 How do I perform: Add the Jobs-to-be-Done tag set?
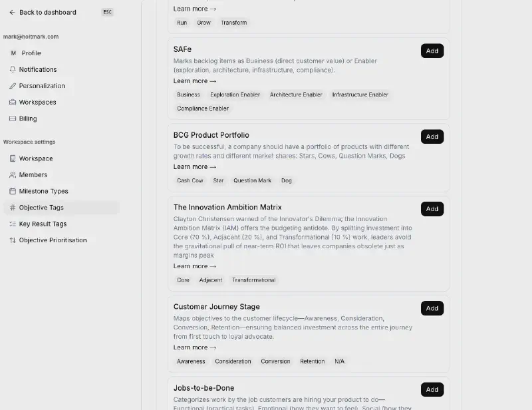(432, 389)
